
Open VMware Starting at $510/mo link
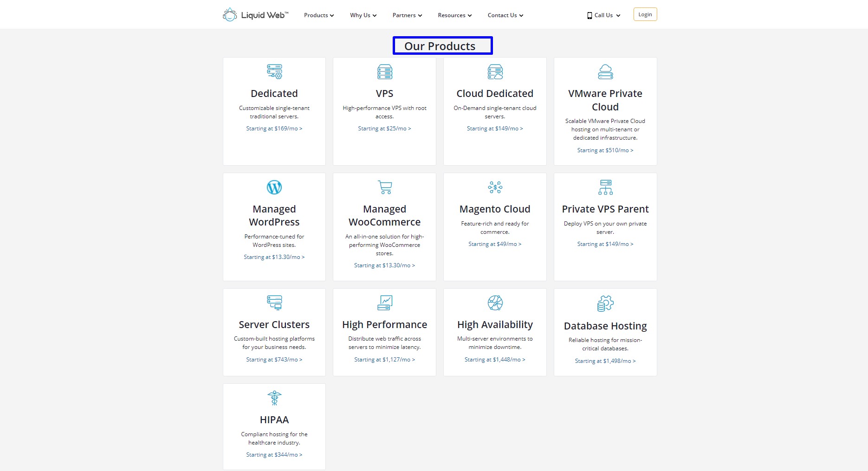tap(605, 150)
